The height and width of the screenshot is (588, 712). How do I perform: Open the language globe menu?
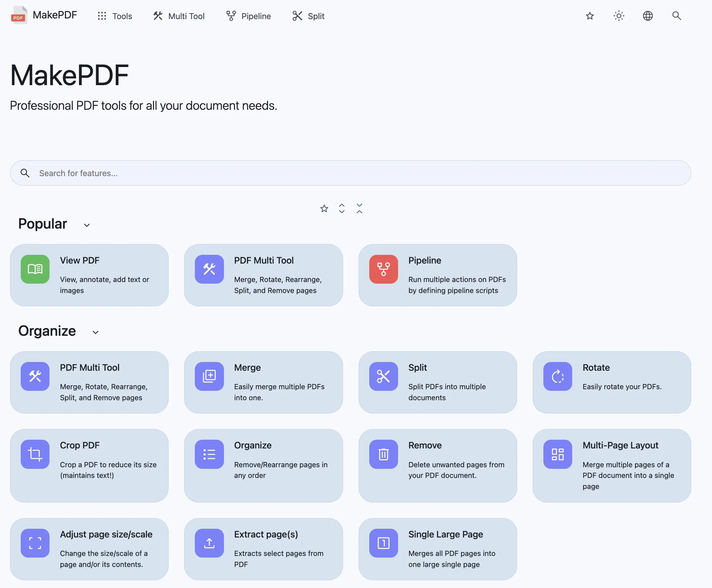(x=648, y=16)
